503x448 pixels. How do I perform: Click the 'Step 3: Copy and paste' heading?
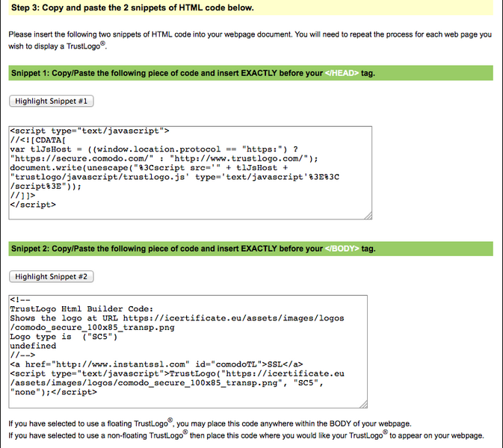click(x=132, y=8)
